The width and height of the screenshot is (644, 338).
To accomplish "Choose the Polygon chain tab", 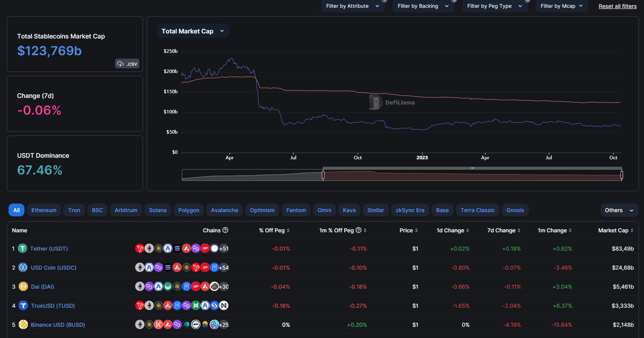I will [x=189, y=210].
